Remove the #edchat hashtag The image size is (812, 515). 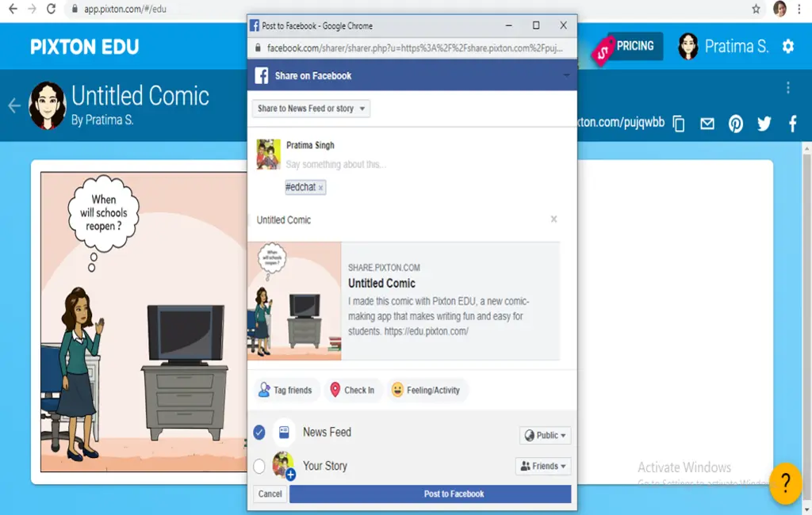pos(321,188)
